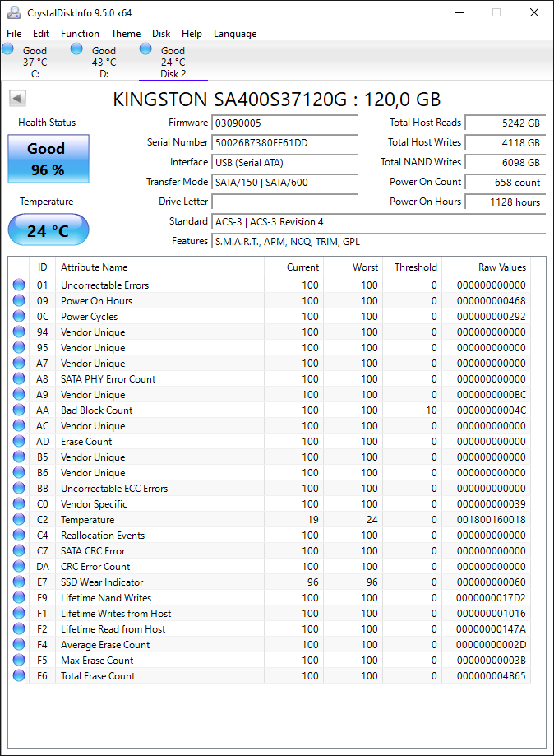Click status orb of Lifetime Read from Host row
Viewport: 554px width, 756px height.
pos(19,628)
